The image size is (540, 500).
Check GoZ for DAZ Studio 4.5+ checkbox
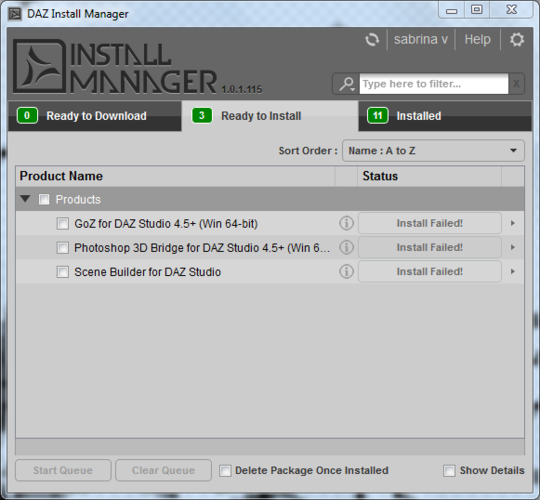pos(62,223)
